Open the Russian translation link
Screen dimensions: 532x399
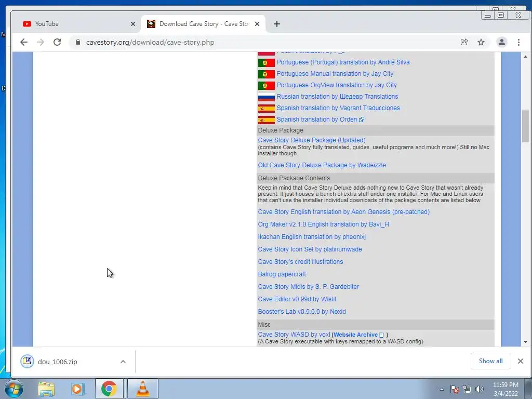click(337, 96)
